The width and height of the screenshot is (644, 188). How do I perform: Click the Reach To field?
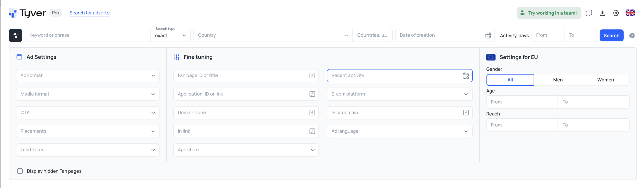tap(594, 125)
